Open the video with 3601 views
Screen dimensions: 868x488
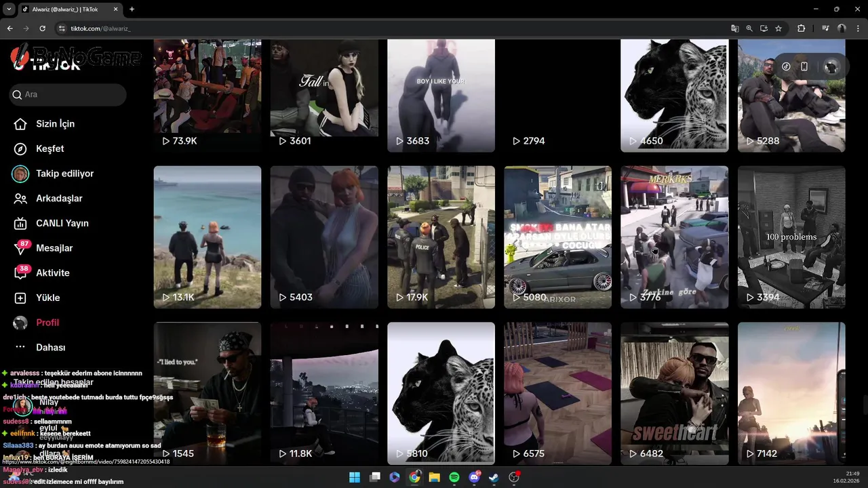(324, 96)
